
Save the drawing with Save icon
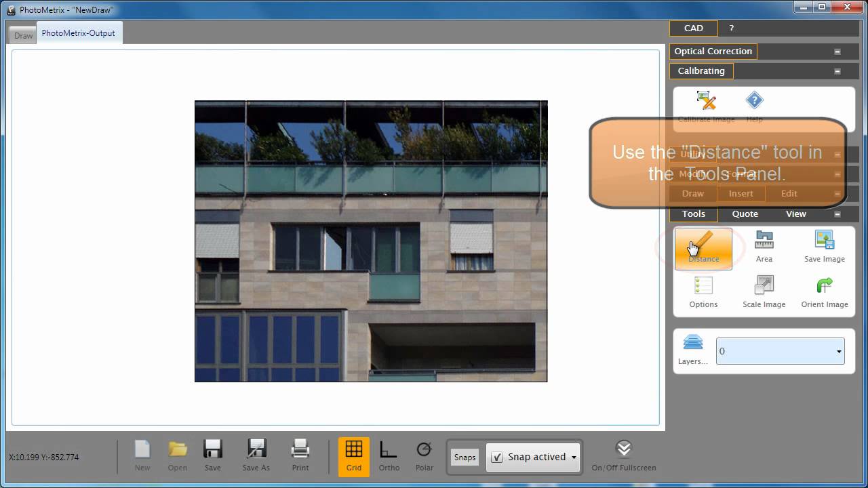tap(213, 455)
